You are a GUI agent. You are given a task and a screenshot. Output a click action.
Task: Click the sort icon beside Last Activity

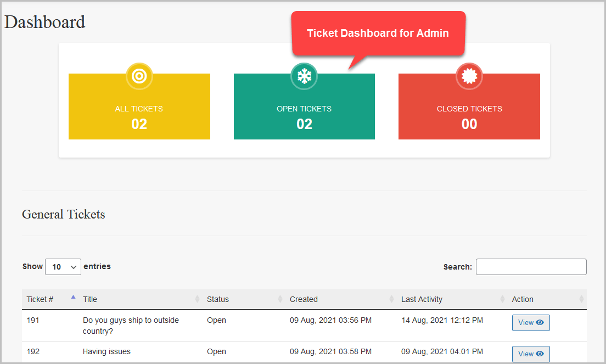(x=502, y=299)
